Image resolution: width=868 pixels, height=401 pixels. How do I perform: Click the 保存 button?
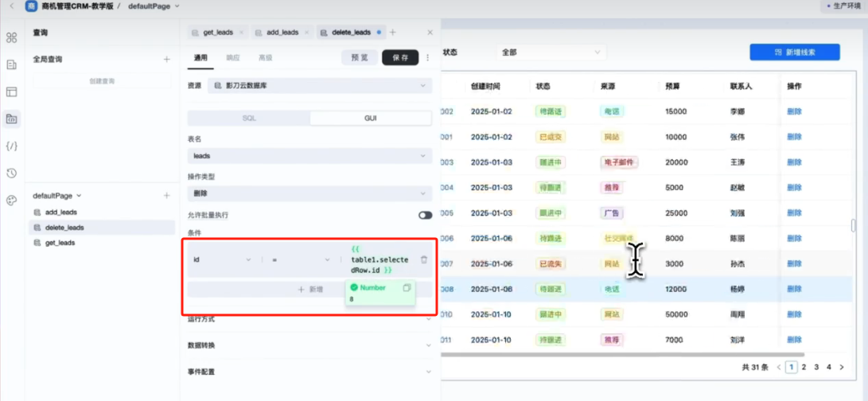[x=400, y=57]
